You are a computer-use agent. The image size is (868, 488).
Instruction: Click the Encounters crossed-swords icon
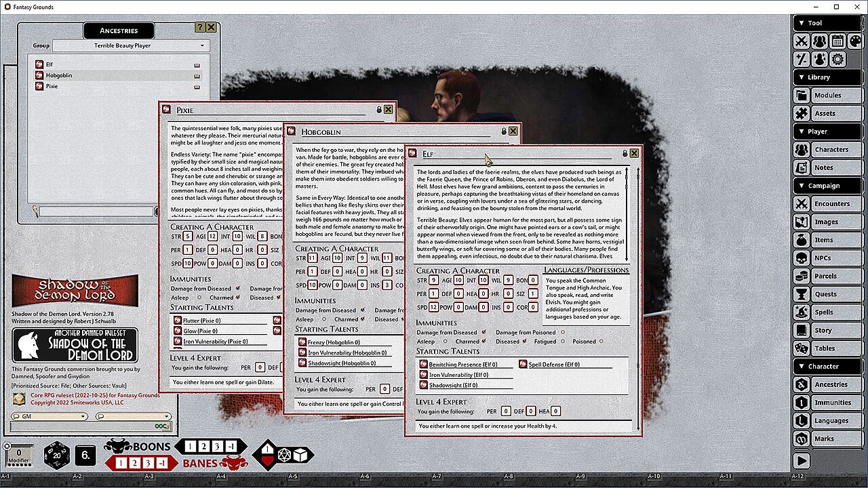pyautogui.click(x=802, y=204)
